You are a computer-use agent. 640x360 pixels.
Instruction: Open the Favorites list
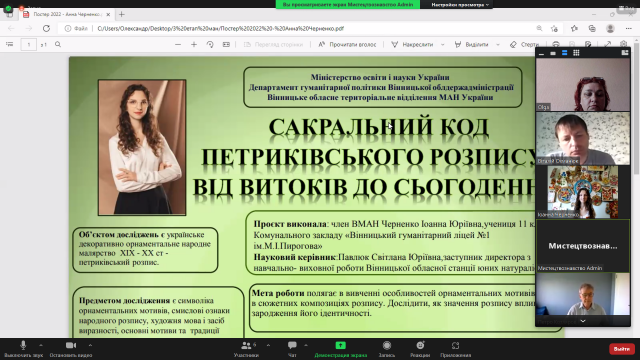[574, 29]
